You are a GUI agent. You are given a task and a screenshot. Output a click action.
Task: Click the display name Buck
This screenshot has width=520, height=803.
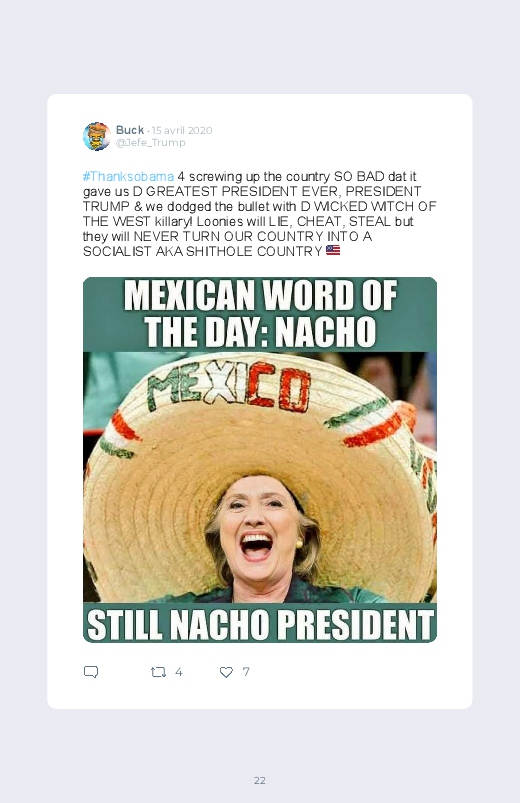tap(130, 130)
